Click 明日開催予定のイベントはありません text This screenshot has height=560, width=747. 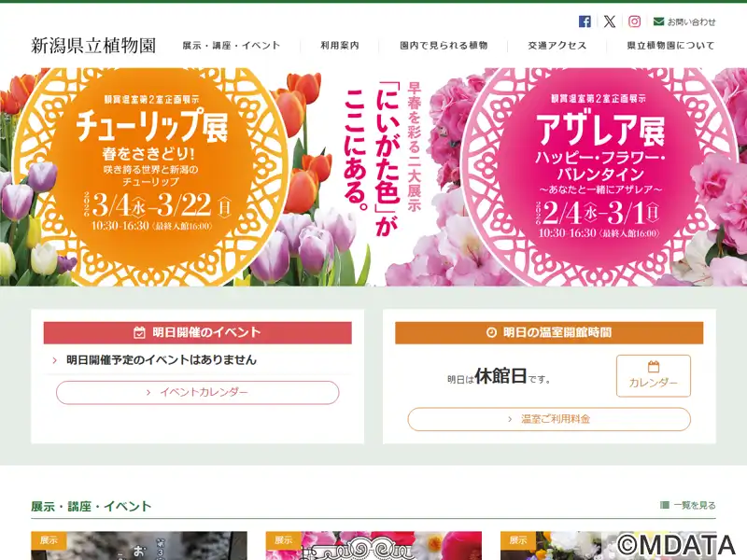tap(161, 360)
